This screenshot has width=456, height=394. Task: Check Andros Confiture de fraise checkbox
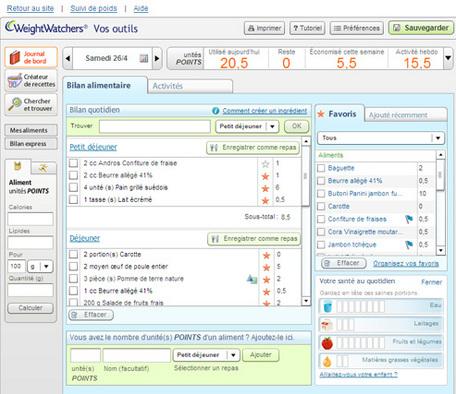pos(73,163)
